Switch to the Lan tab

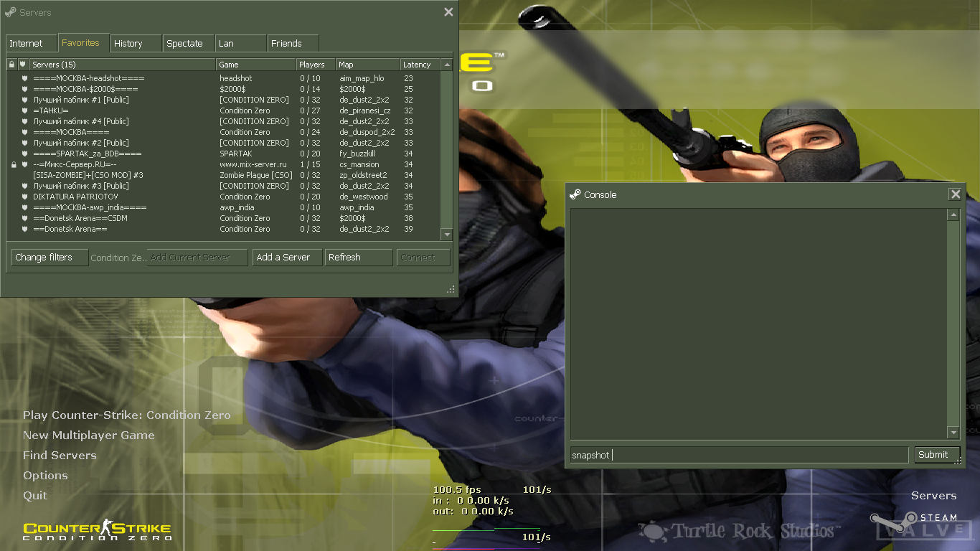click(241, 43)
